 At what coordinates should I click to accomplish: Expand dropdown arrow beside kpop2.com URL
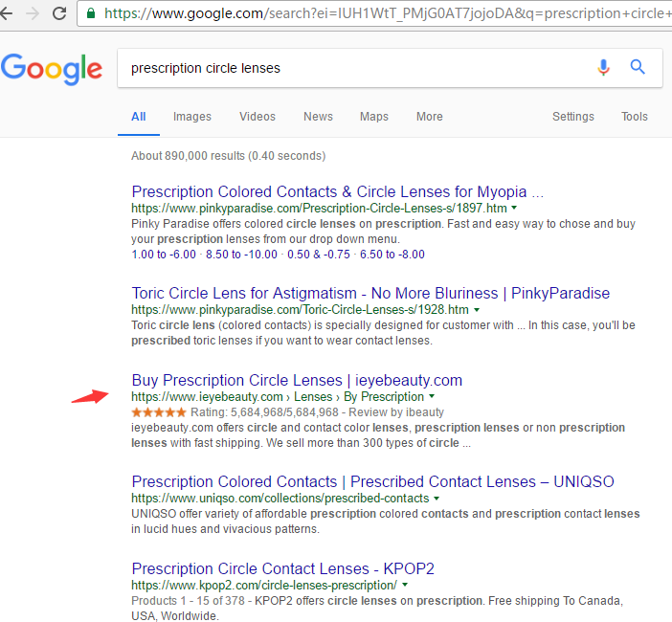(x=405, y=585)
